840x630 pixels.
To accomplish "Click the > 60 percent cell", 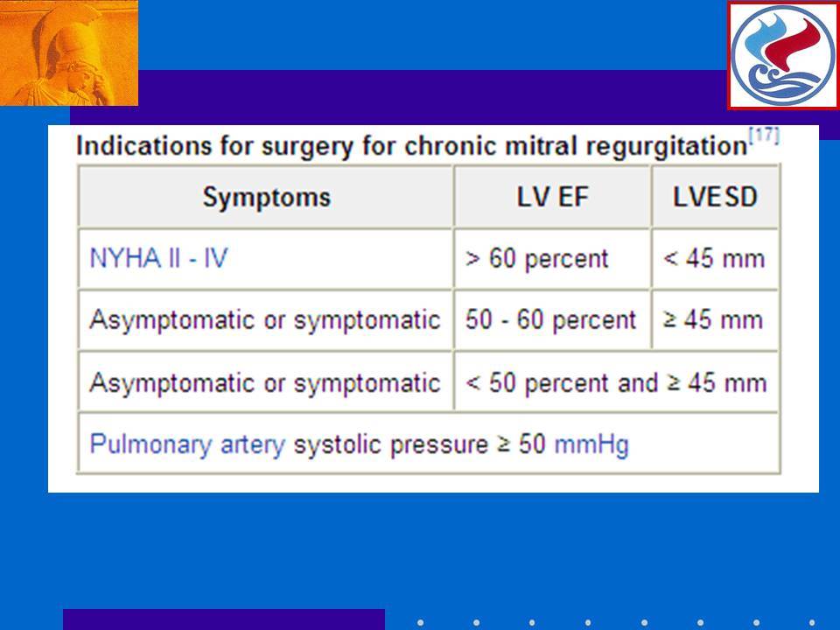I will [x=552, y=259].
